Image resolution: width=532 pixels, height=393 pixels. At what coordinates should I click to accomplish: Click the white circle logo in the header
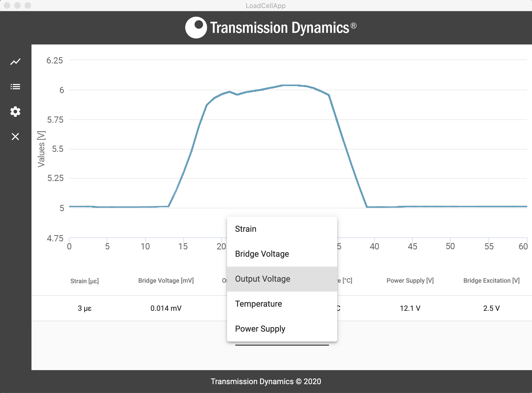tap(197, 27)
